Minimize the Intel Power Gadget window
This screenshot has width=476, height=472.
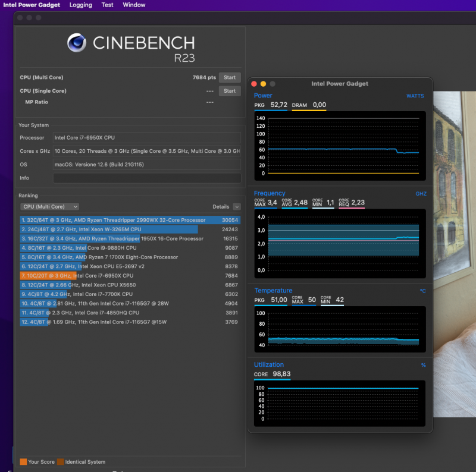[x=263, y=84]
